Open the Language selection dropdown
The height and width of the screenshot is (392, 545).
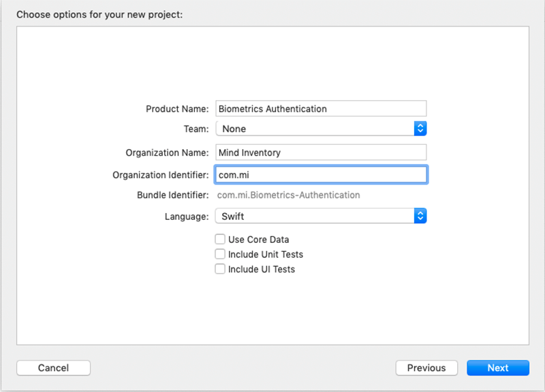point(320,216)
